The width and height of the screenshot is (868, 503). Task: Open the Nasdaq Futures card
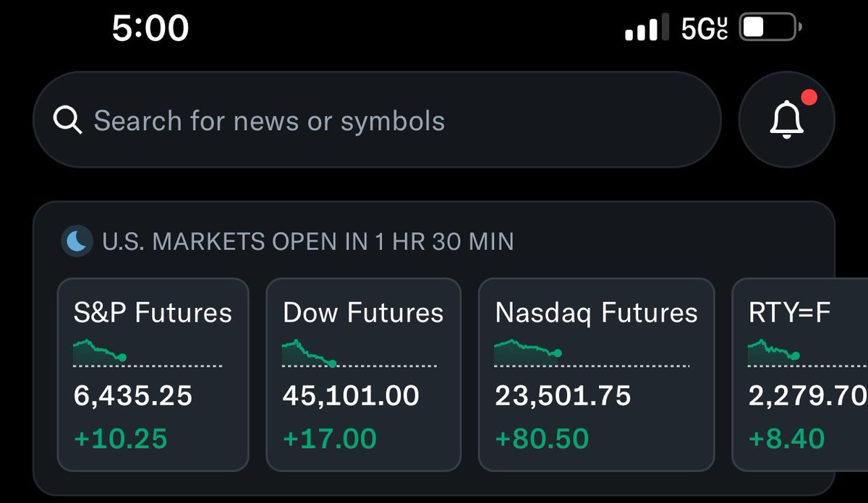click(x=597, y=374)
